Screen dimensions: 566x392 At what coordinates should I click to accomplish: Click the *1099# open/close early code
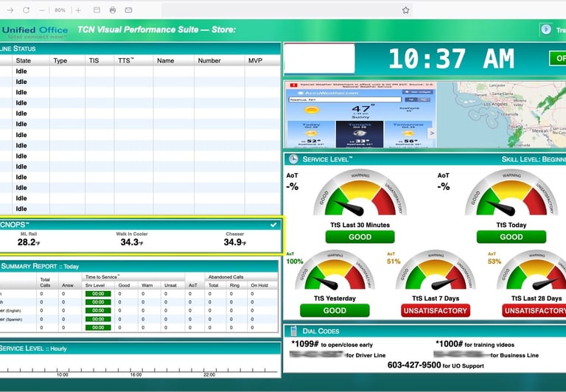(305, 343)
